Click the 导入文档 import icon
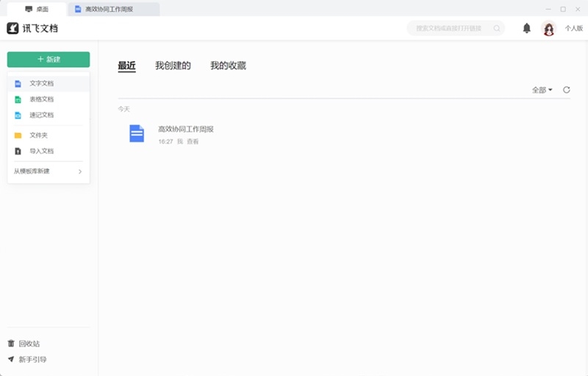The width and height of the screenshot is (588, 376). point(18,152)
